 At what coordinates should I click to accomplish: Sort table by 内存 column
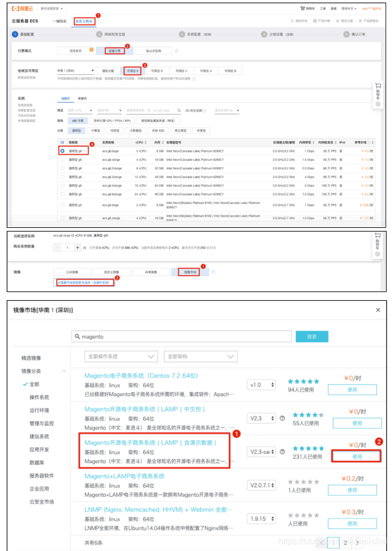point(159,142)
